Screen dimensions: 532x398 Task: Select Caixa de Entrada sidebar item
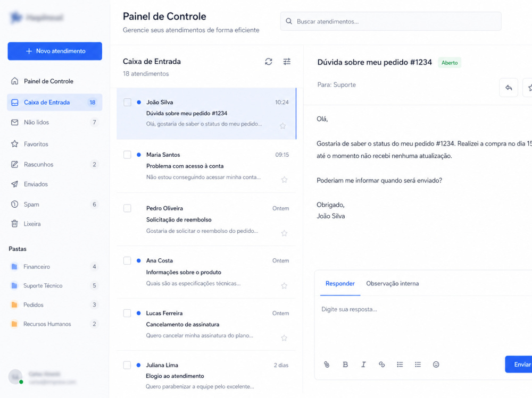tap(55, 103)
